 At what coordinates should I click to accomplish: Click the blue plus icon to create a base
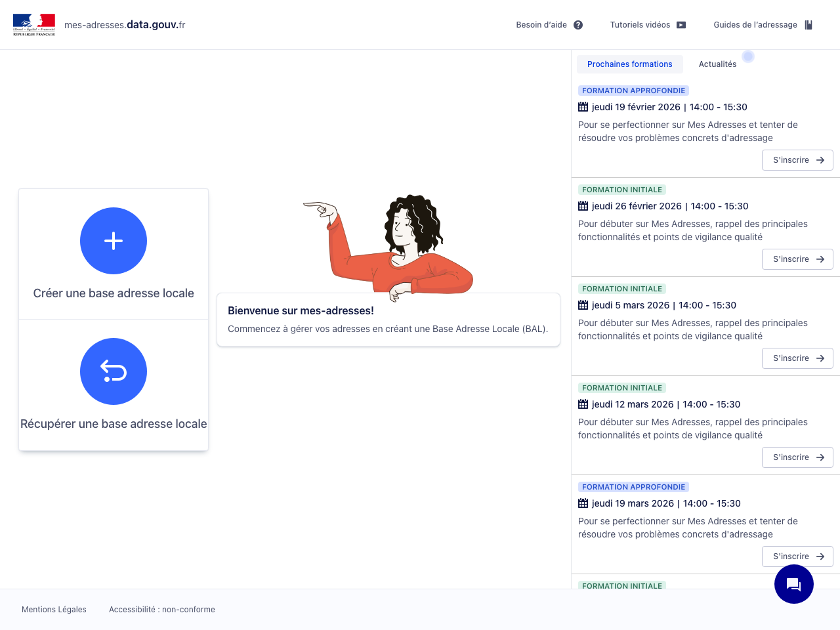[114, 241]
